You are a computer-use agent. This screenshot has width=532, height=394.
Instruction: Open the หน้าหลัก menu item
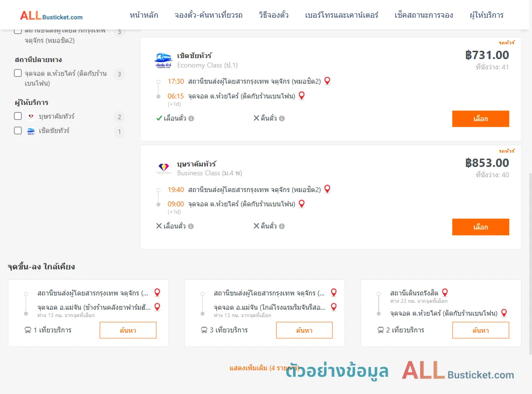(x=144, y=15)
